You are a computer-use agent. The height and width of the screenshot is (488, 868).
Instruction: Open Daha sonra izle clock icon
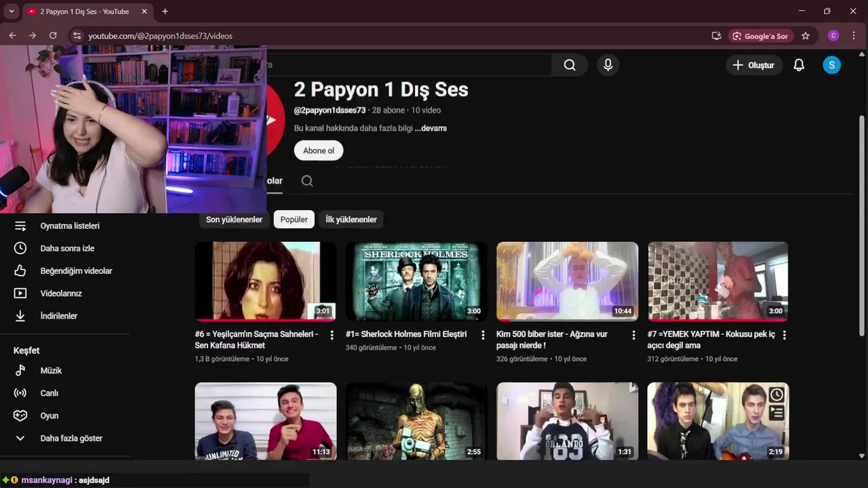coord(20,248)
